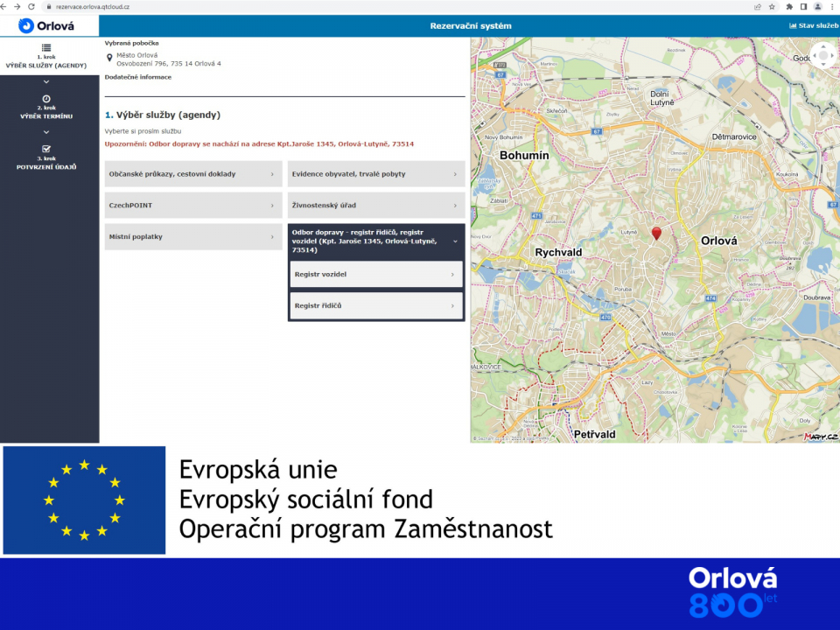Click Petřvald label on the map
Viewport: 840px width, 630px height.
[595, 435]
